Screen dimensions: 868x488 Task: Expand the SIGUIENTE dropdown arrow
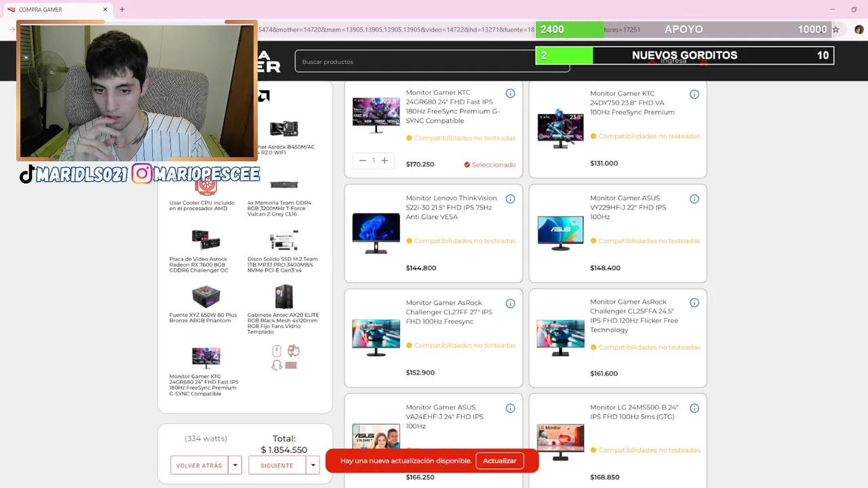click(313, 466)
